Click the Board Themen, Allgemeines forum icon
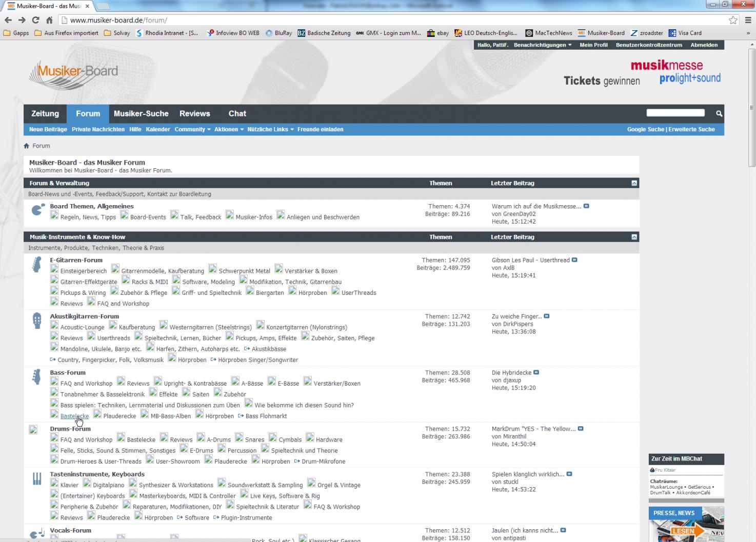Screen dimensions: 756x542 tap(37, 210)
